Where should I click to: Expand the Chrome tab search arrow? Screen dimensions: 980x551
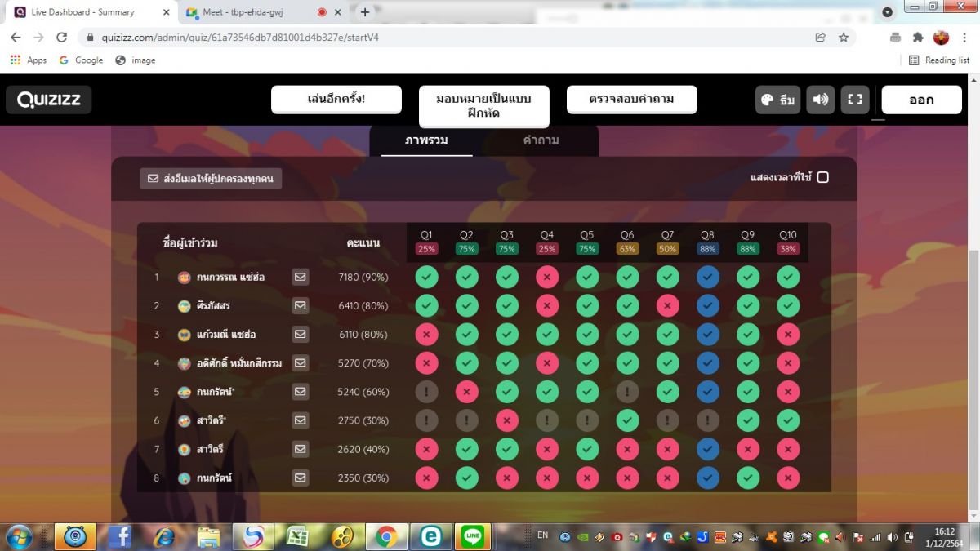click(x=888, y=12)
